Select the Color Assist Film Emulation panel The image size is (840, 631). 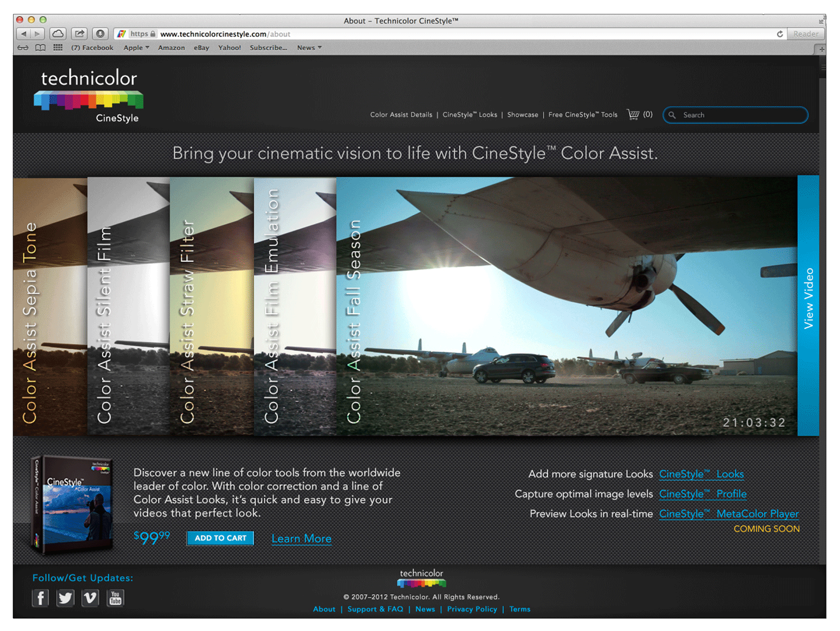[x=295, y=307]
